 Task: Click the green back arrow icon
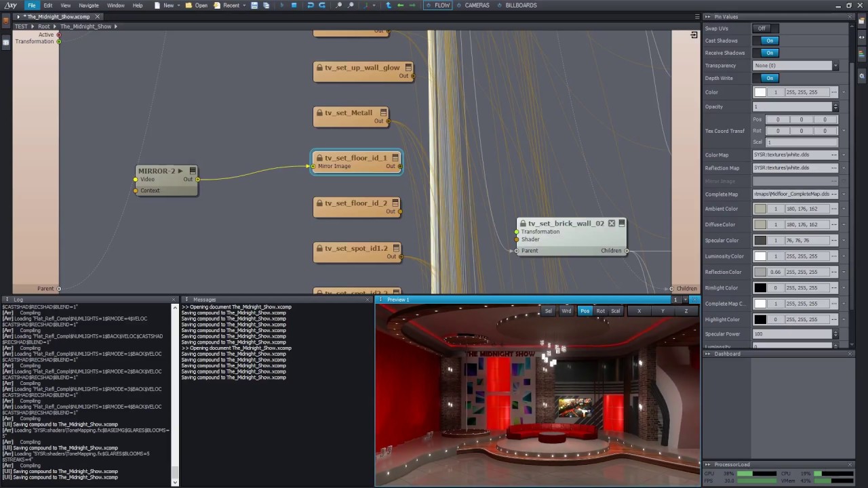coord(400,5)
